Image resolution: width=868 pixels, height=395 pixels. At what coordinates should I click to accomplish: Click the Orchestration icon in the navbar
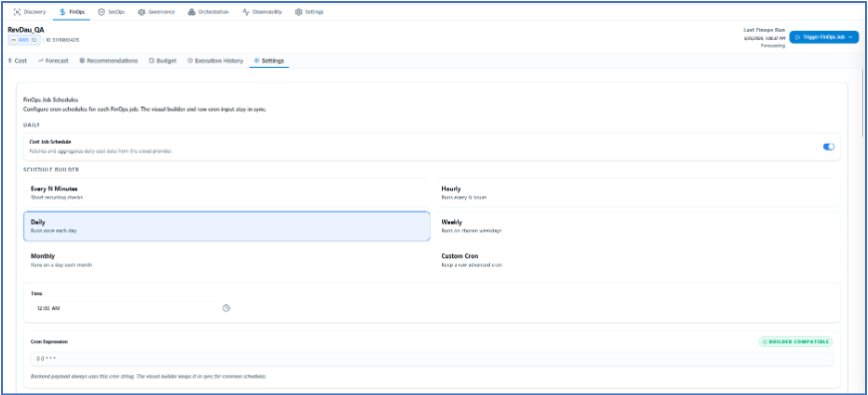point(192,12)
